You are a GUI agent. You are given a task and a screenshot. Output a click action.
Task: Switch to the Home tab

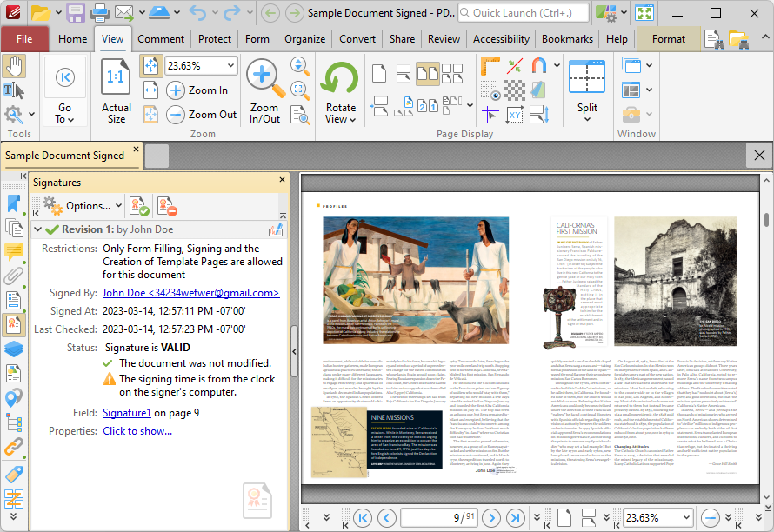click(72, 39)
